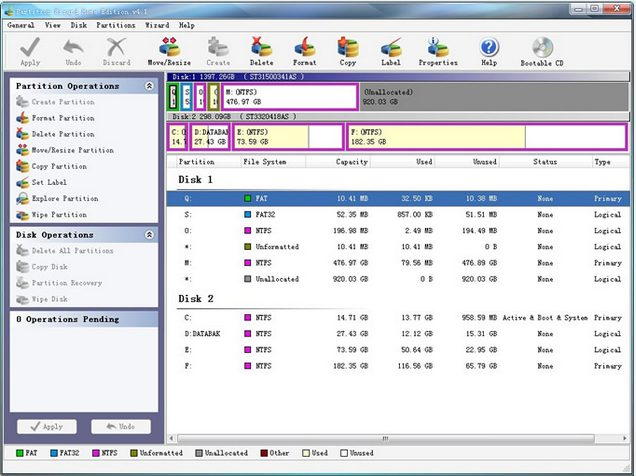
Task: Sort by the Capacity column header
Action: coord(351,161)
